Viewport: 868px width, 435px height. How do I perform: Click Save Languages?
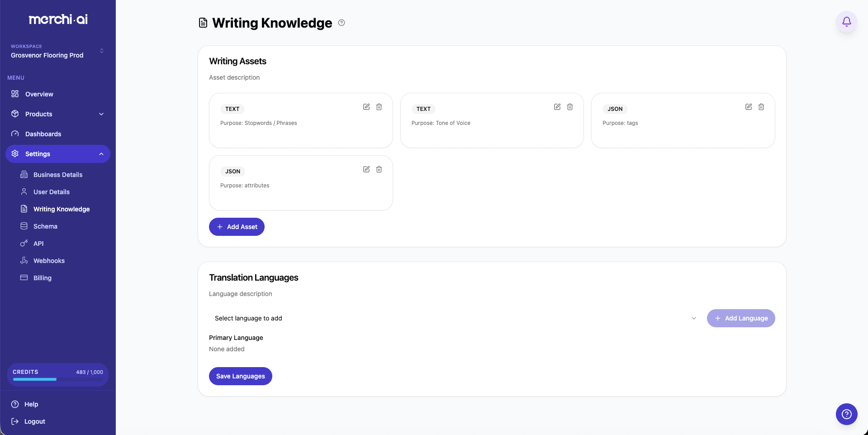pos(240,376)
